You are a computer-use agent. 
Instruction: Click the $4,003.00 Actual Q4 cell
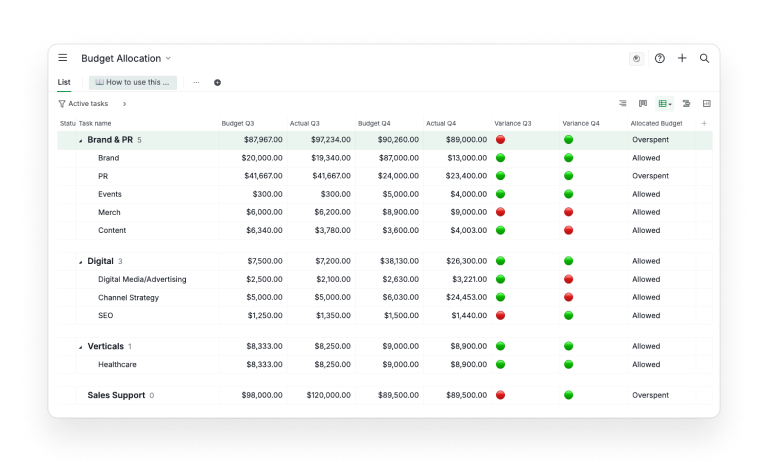tap(469, 230)
